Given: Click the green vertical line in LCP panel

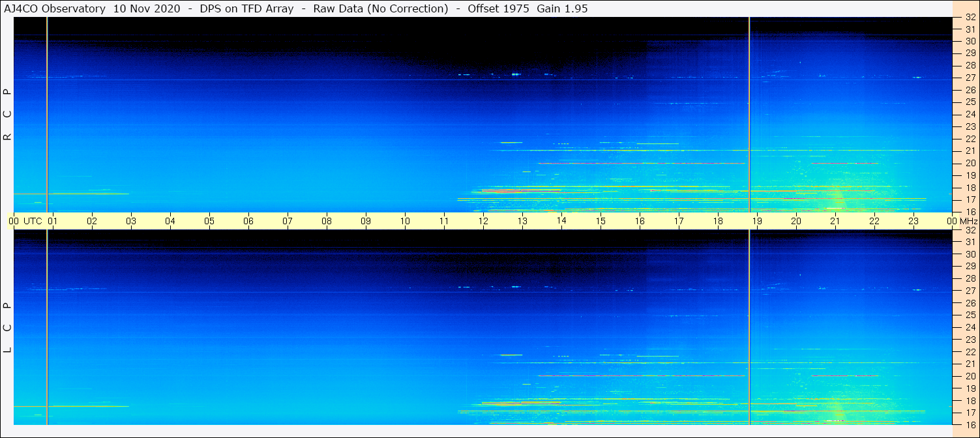Looking at the screenshot, I should [47, 326].
